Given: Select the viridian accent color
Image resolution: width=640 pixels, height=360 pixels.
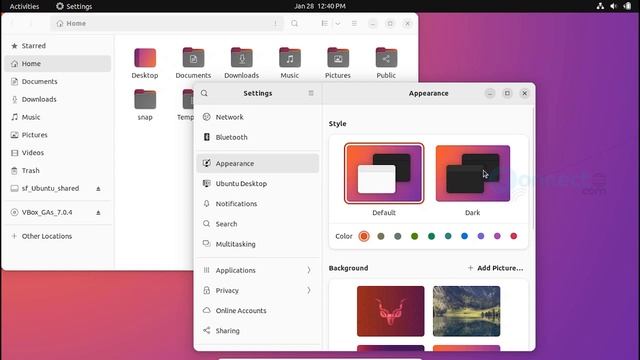Looking at the screenshot, I should 431,236.
